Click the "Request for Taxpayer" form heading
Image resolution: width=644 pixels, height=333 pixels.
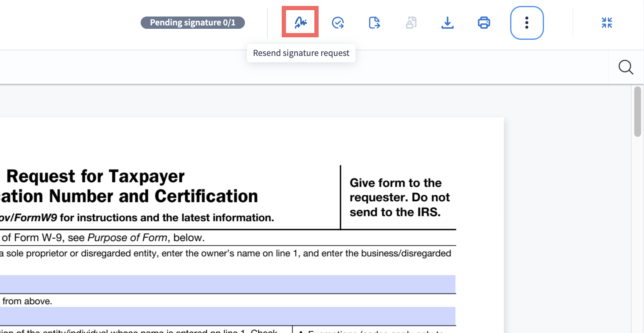(96, 176)
